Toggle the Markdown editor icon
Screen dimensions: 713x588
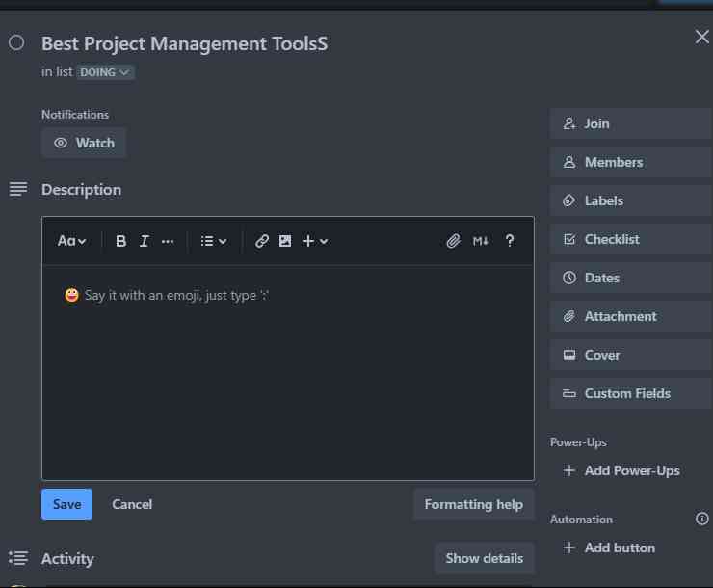[481, 241]
